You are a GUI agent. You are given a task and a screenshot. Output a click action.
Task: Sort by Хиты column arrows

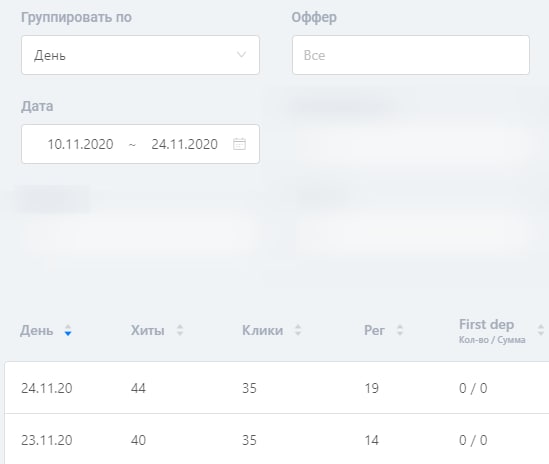pos(180,330)
